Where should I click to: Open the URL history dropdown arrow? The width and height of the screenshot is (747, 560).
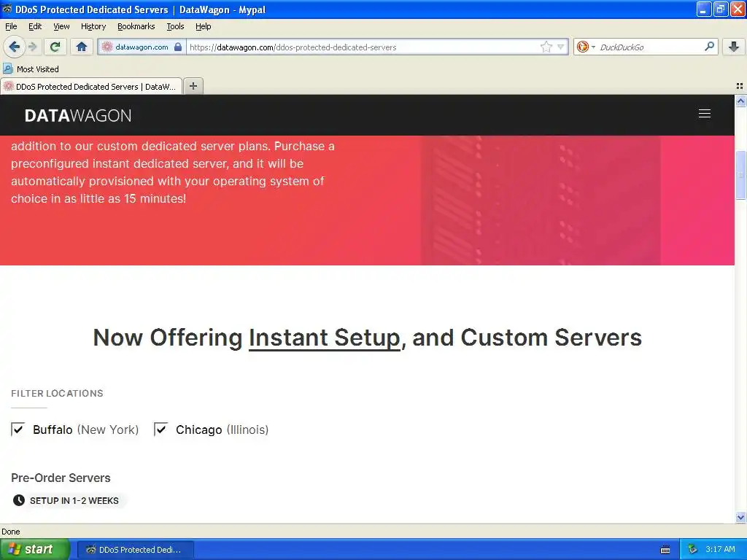click(561, 47)
